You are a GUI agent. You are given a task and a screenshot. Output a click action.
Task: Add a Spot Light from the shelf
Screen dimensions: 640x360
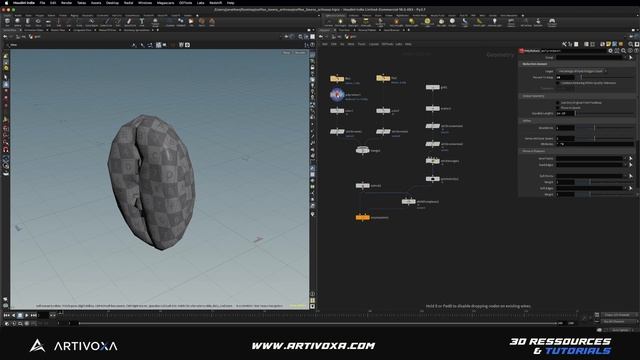click(353, 22)
